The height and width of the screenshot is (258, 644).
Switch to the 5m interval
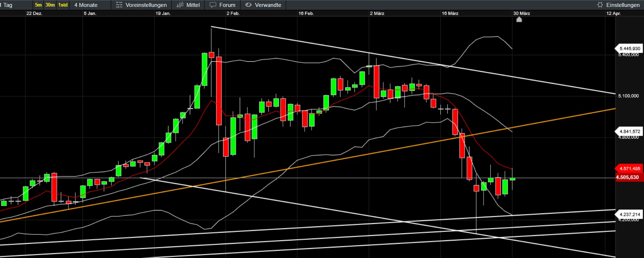[x=38, y=5]
